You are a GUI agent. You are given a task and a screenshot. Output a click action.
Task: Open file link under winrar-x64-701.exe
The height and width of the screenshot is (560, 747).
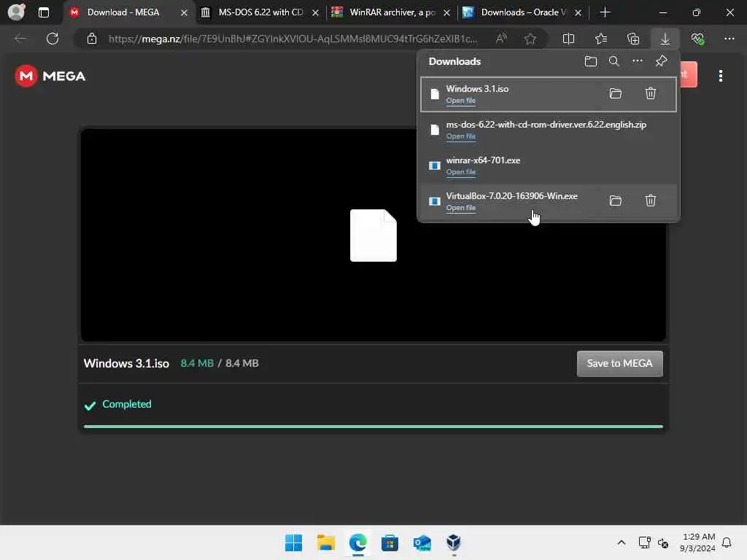point(461,172)
